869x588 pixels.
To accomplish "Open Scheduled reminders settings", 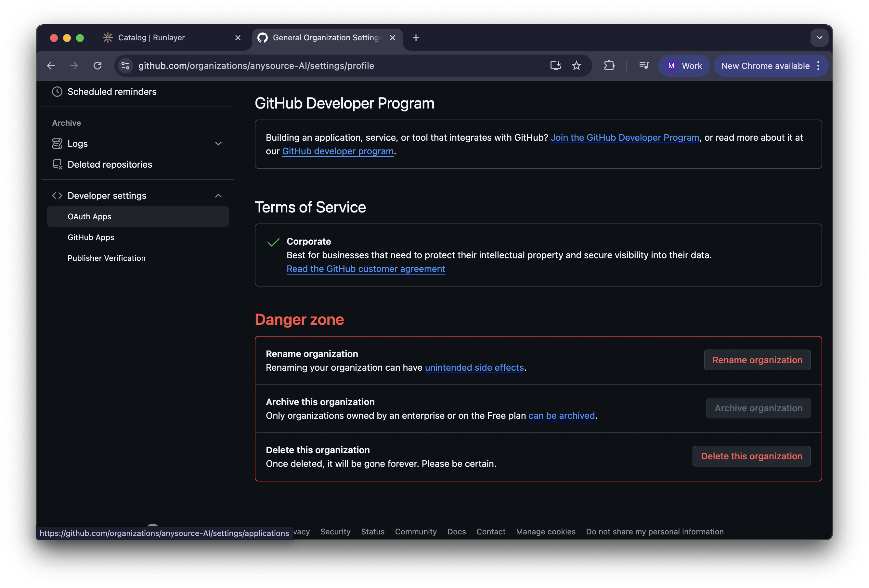I will pos(112,92).
